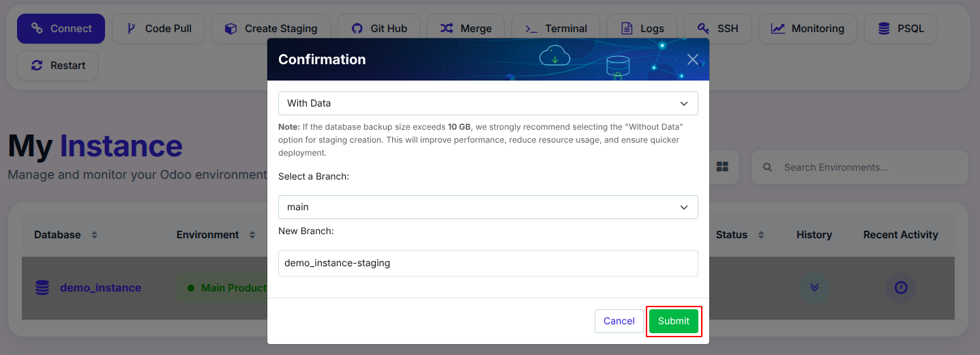
Task: Click the demo_instance database icon
Action: click(x=42, y=288)
